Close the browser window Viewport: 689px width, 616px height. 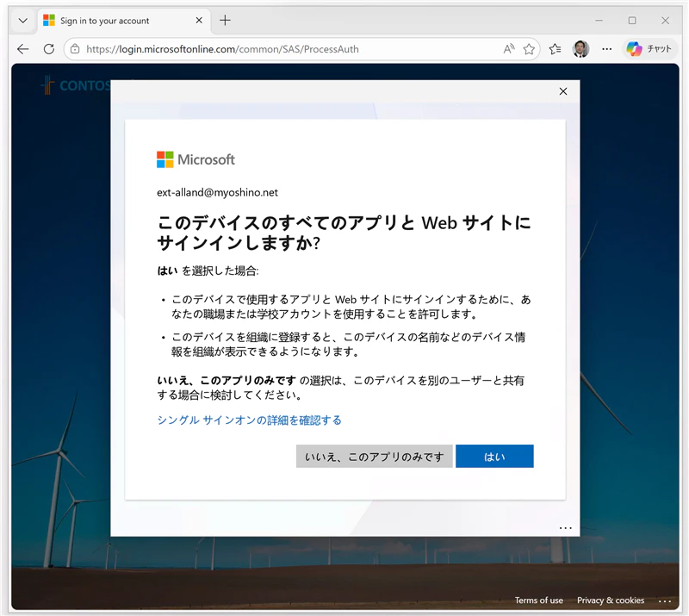665,20
